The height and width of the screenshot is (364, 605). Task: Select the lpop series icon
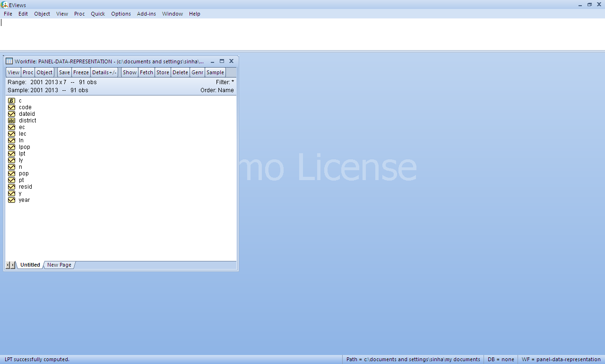tap(12, 147)
